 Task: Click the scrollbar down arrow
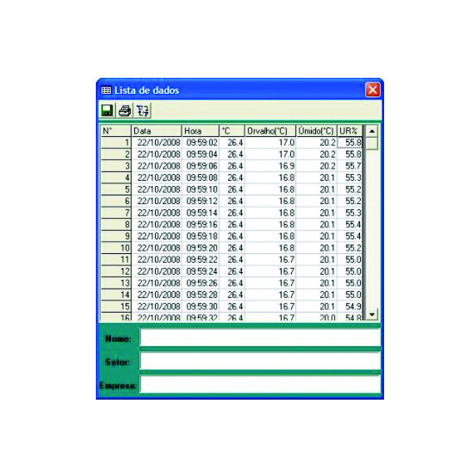tap(372, 315)
